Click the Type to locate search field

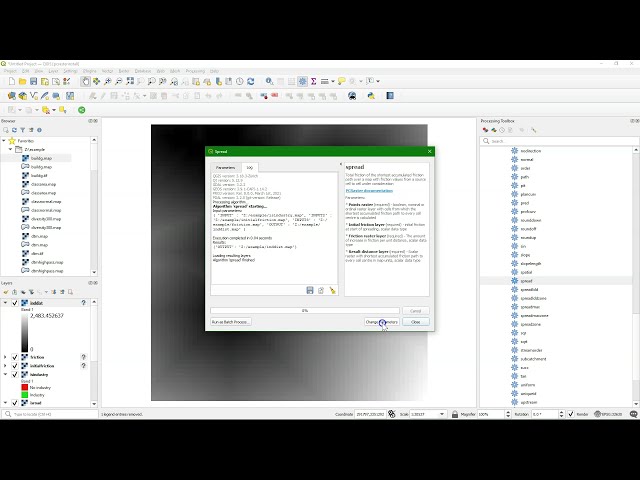pyautogui.click(x=50, y=414)
